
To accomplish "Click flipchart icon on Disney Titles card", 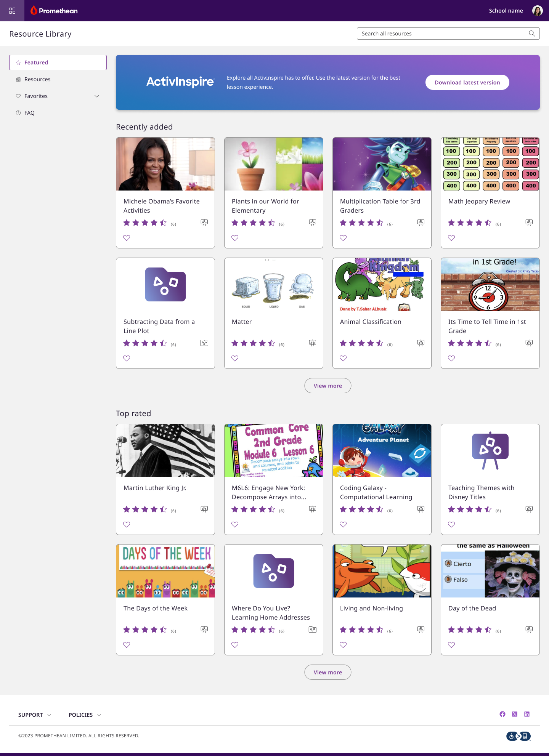I will coord(529,509).
